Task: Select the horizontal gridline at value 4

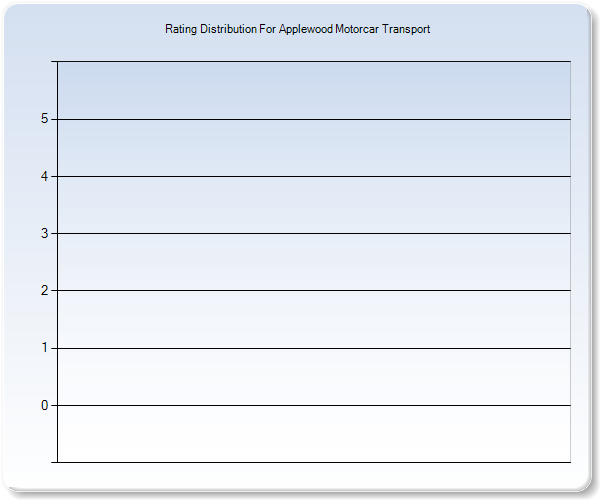Action: click(x=314, y=177)
